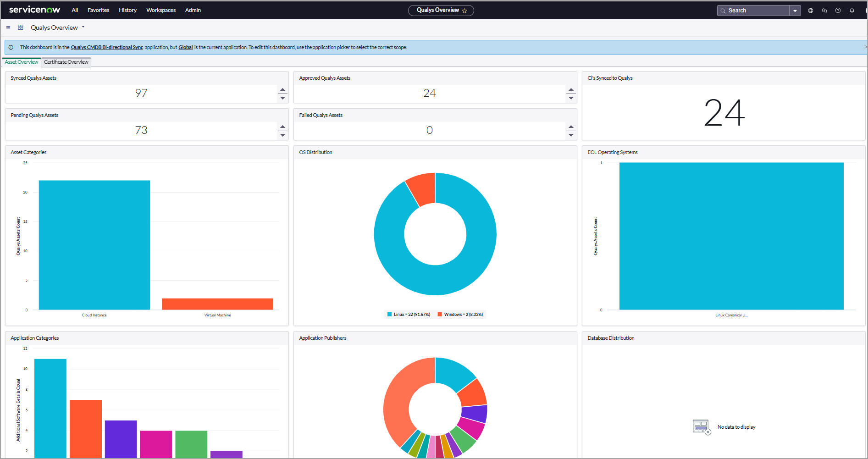Open the History menu
This screenshot has height=459, width=868.
[x=127, y=10]
